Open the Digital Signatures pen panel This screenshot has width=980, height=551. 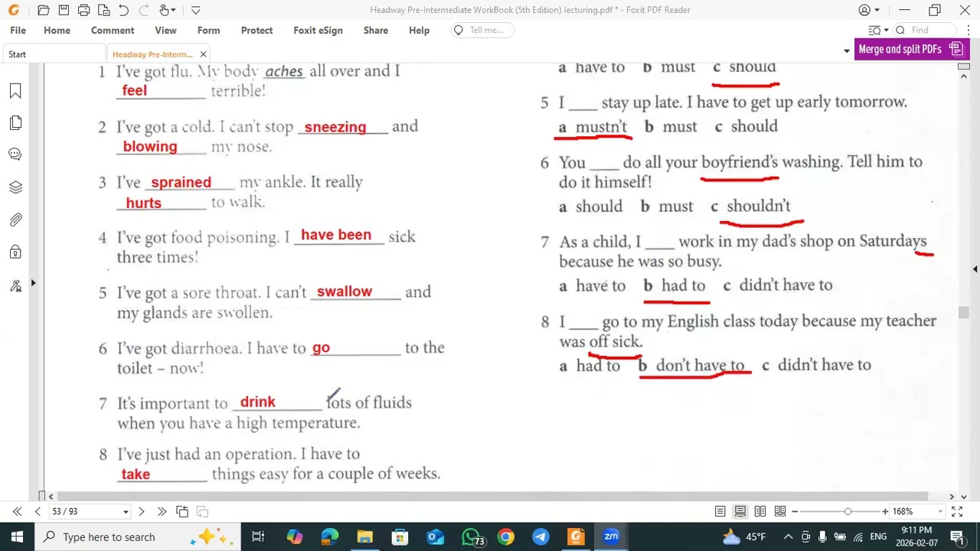[x=15, y=285]
